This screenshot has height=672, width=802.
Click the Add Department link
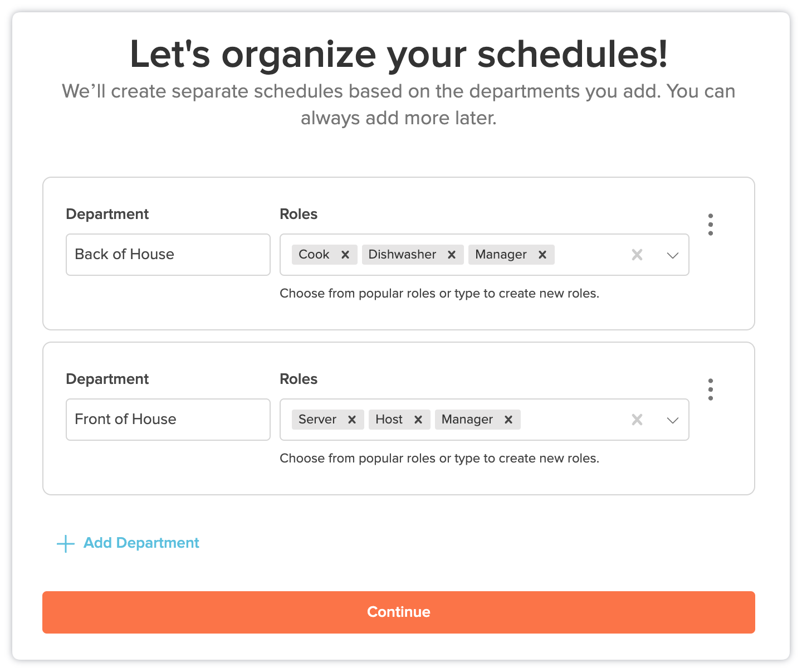[x=141, y=543]
